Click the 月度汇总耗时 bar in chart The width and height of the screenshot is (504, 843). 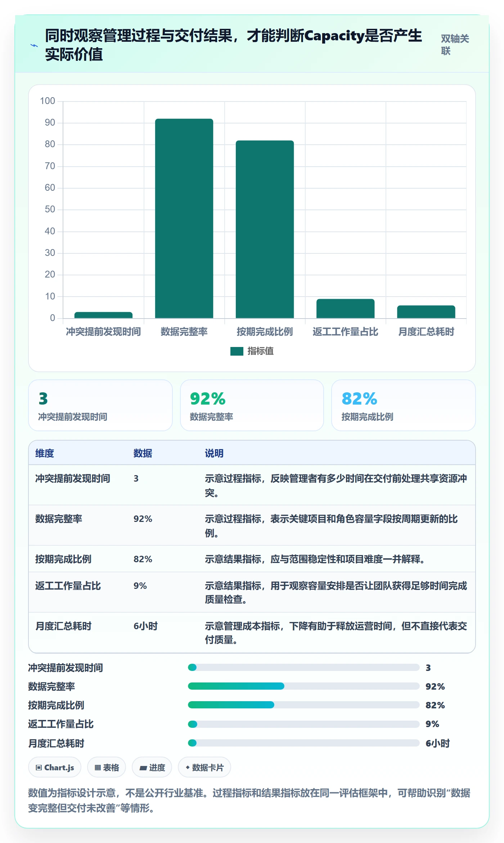tap(426, 312)
